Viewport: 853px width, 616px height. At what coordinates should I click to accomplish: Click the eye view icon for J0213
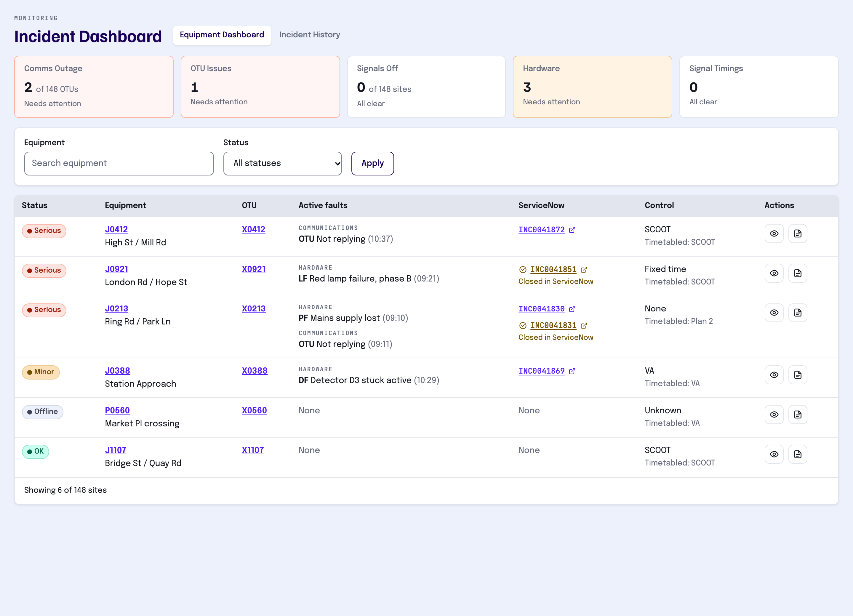[774, 313]
